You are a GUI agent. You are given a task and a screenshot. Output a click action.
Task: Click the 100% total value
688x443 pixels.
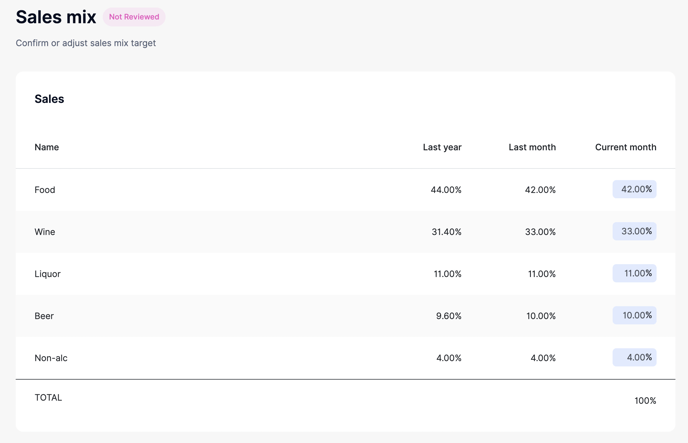[x=645, y=401]
